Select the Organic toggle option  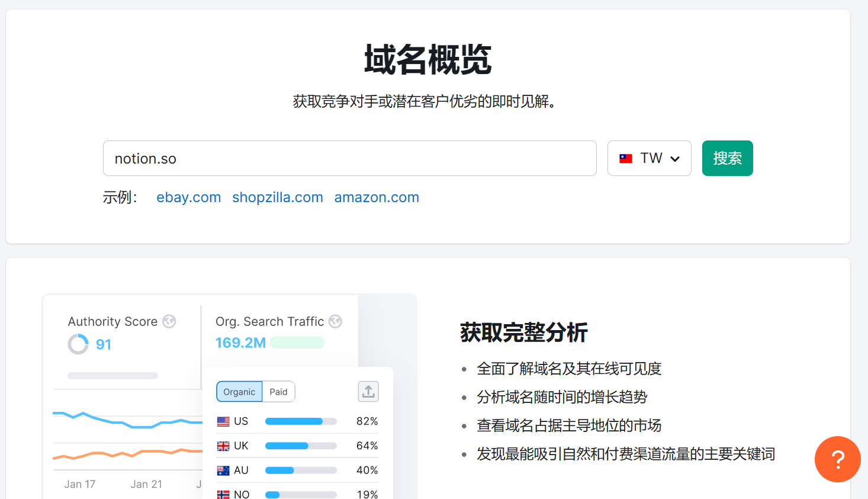tap(239, 392)
